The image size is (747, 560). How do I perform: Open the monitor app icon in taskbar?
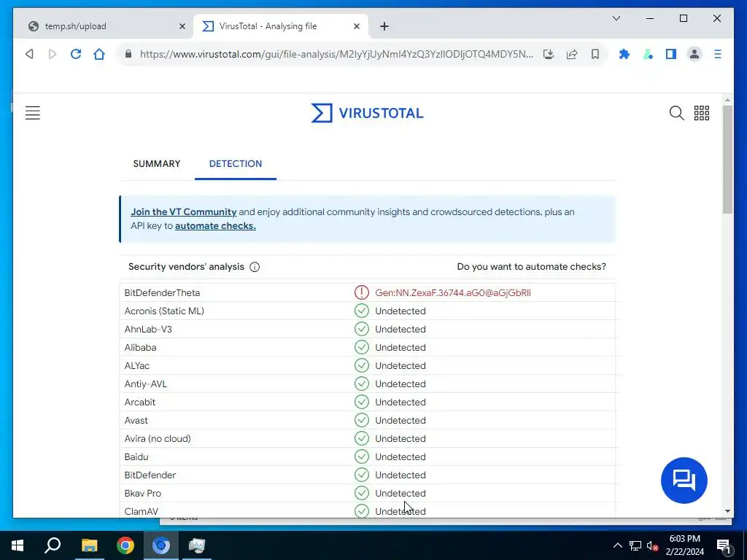coord(197,545)
